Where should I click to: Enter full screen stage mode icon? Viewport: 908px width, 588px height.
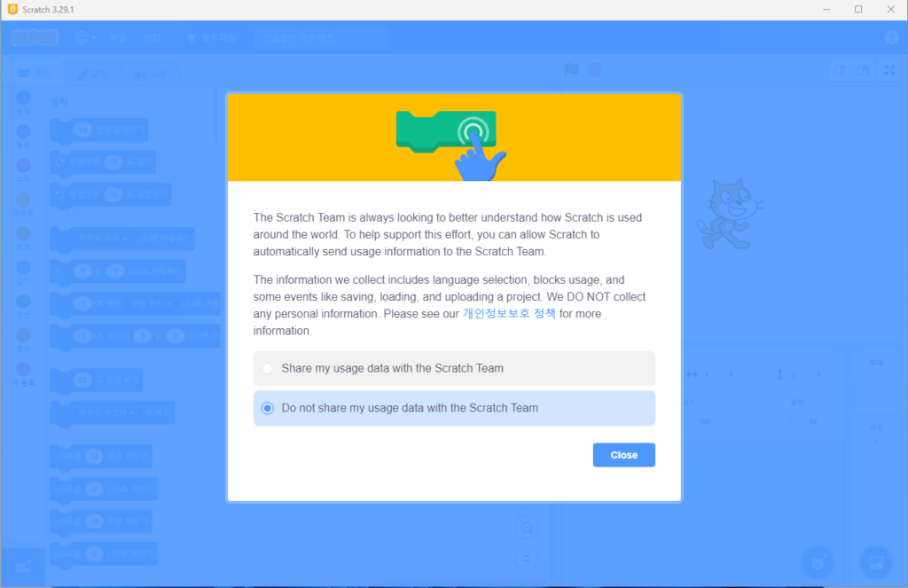(889, 70)
